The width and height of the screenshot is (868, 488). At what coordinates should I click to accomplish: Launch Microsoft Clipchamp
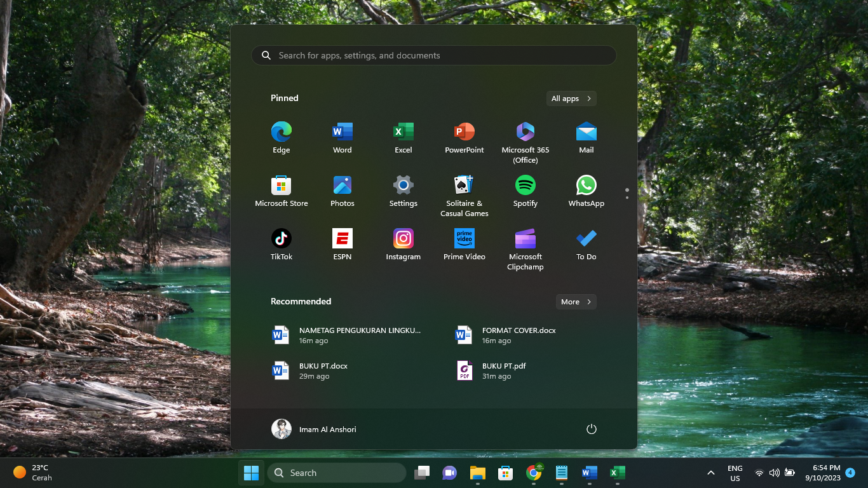click(526, 249)
